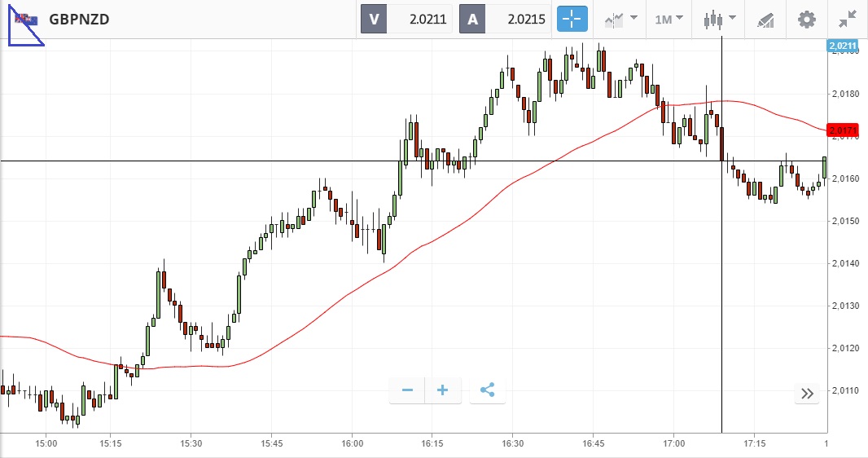The height and width of the screenshot is (458, 868).
Task: Click the GBPNZD symbol name
Action: (79, 20)
